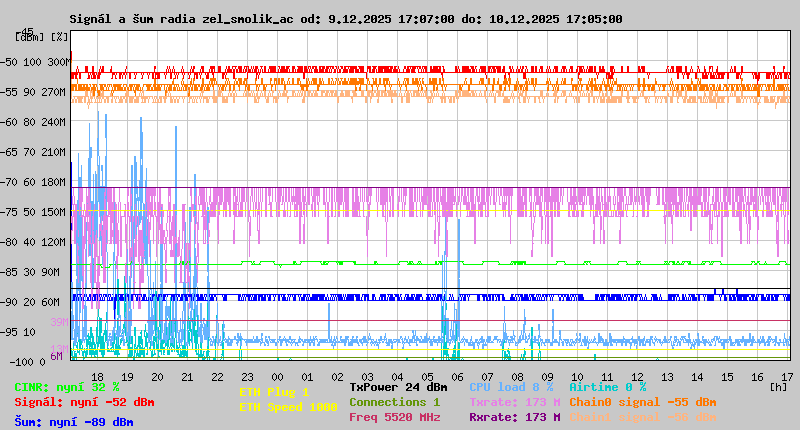Screen dimensions: 800x430
Task: Click hour '04' on the time axis
Action: 397,377
